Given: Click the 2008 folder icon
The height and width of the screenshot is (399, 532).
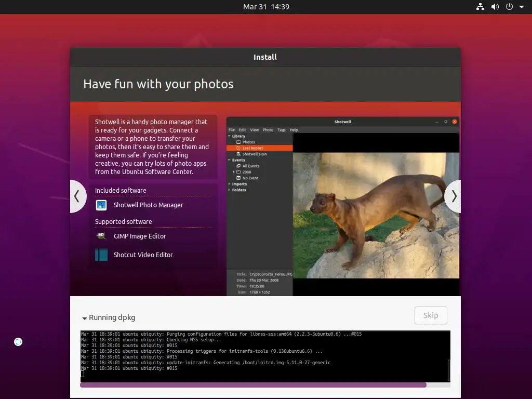Looking at the screenshot, I should (x=238, y=172).
